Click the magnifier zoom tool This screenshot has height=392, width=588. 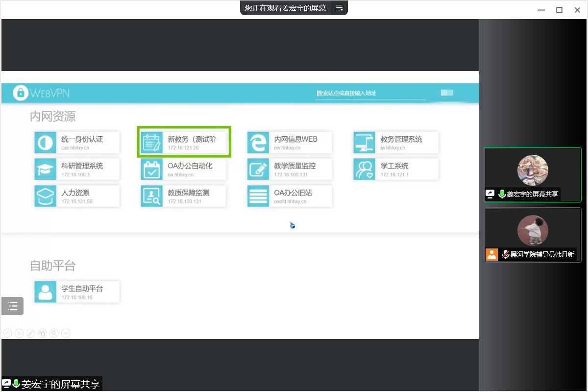54,333
